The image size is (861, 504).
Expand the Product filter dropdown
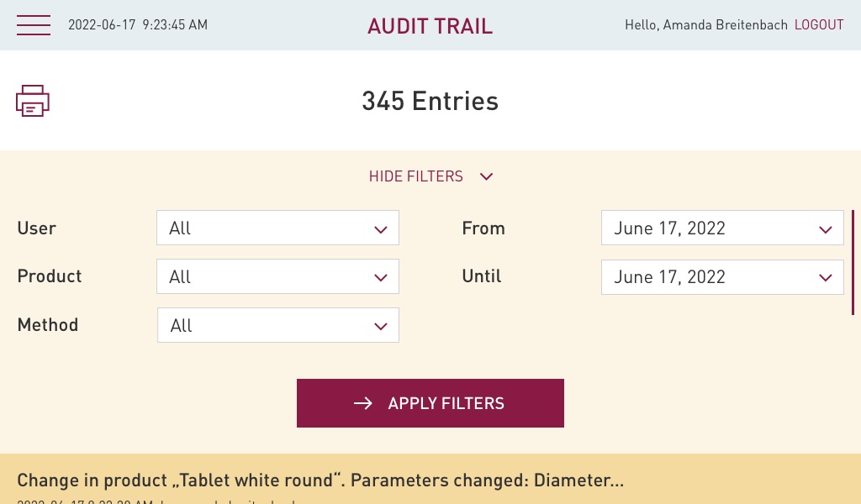[x=277, y=277]
